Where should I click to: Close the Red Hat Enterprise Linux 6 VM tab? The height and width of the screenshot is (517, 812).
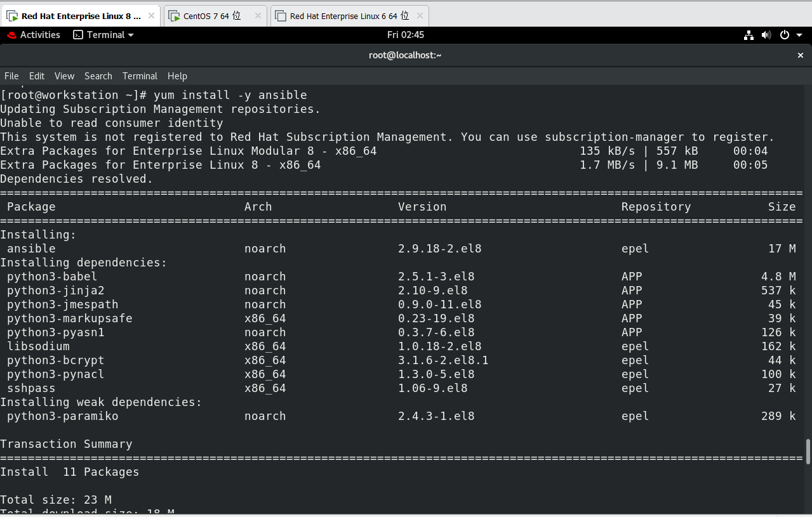tap(420, 16)
